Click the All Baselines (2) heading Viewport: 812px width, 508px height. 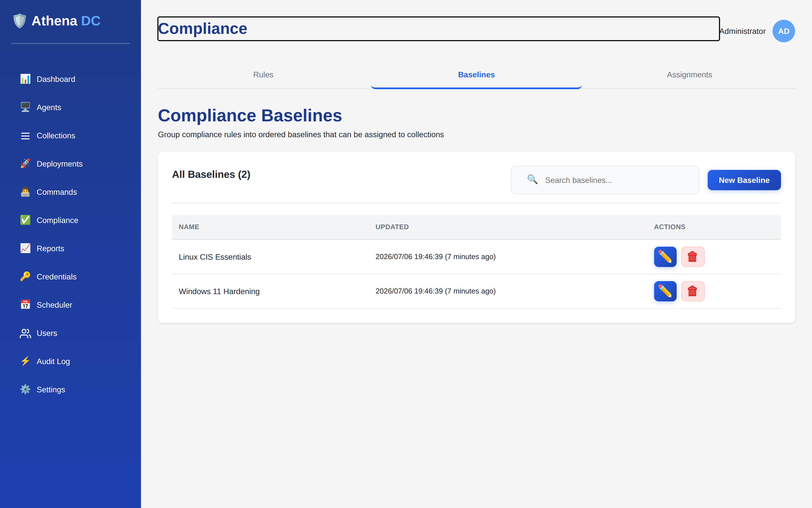pyautogui.click(x=211, y=174)
